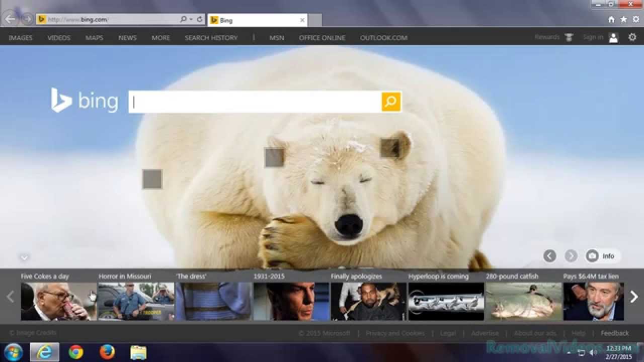The width and height of the screenshot is (644, 362).
Task: Click the 'Hyperloop is coming' headline text
Action: pos(438,276)
